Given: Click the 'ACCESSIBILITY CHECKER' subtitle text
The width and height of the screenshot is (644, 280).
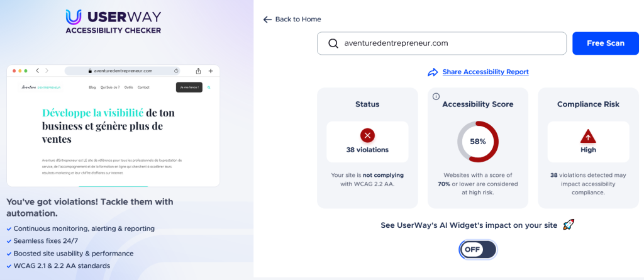Looking at the screenshot, I should coord(113,31).
